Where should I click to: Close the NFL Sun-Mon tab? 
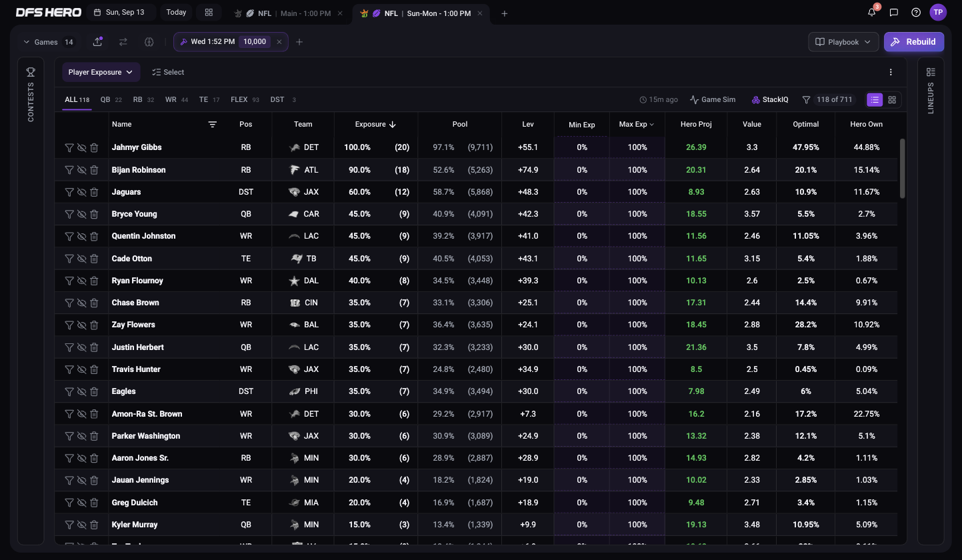[x=479, y=13]
